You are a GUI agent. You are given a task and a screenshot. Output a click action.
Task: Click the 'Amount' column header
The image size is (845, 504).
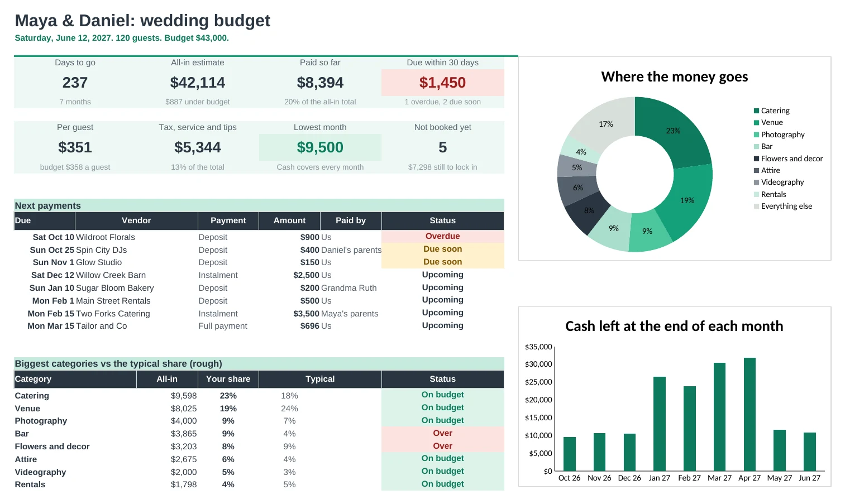click(x=289, y=220)
